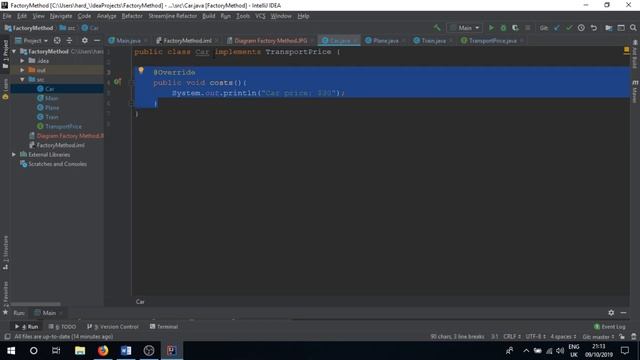
Task: Collapse the FactoryMethod root node
Action: (14, 51)
